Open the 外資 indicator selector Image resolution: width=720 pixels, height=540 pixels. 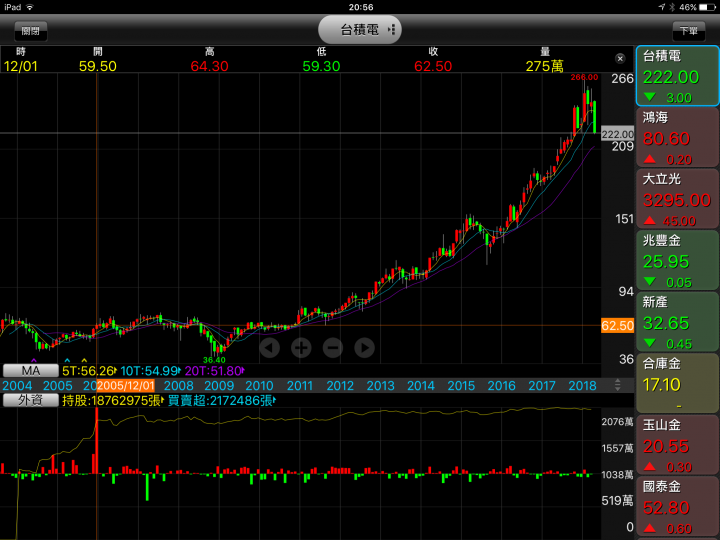tap(31, 400)
